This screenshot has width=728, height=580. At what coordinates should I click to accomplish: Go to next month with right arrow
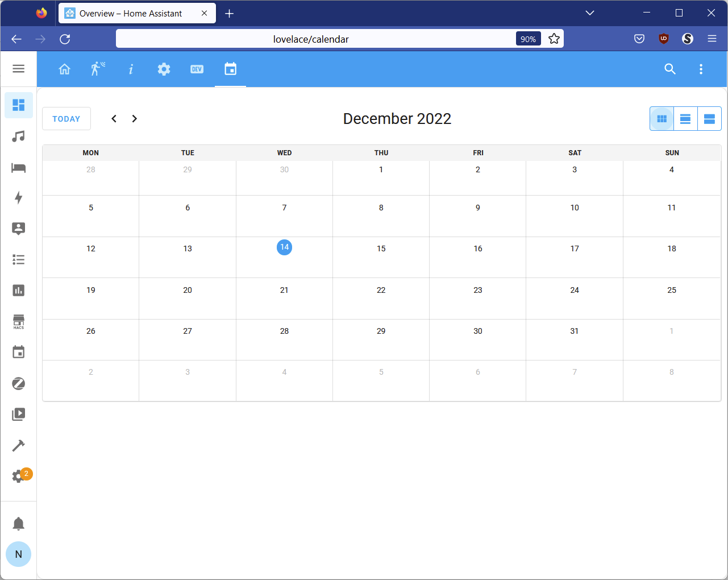click(x=134, y=118)
